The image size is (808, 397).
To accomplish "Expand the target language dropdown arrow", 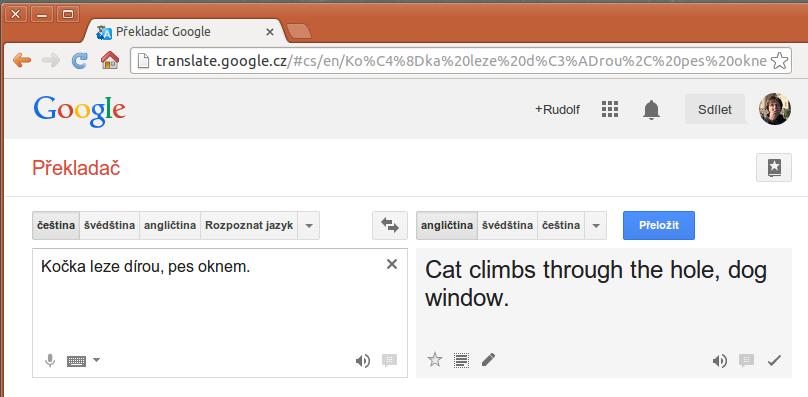I will [x=596, y=225].
